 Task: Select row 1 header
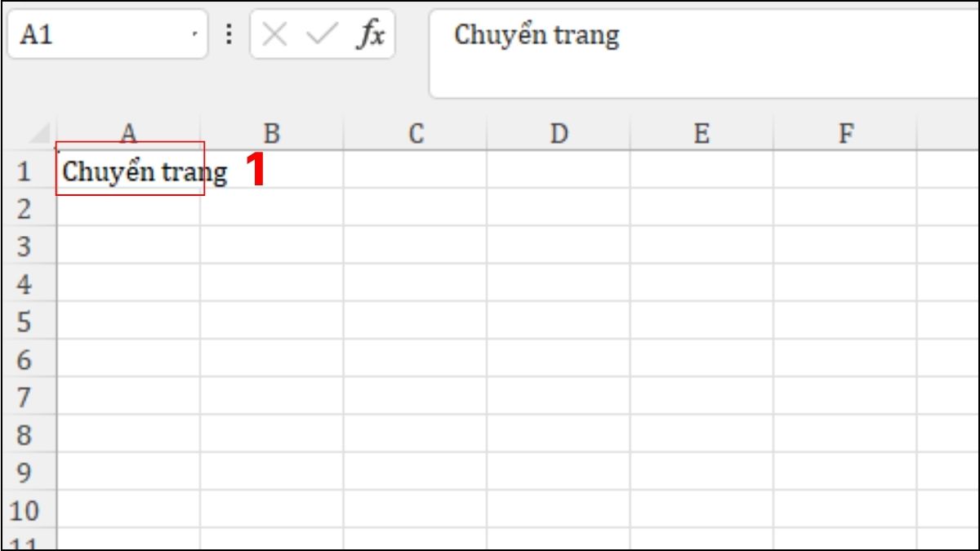(26, 170)
